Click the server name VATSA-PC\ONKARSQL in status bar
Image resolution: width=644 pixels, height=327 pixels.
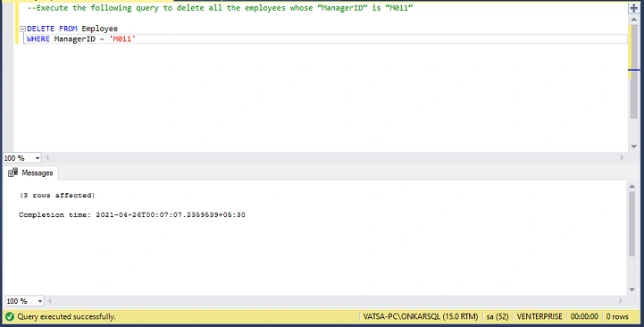click(421, 317)
